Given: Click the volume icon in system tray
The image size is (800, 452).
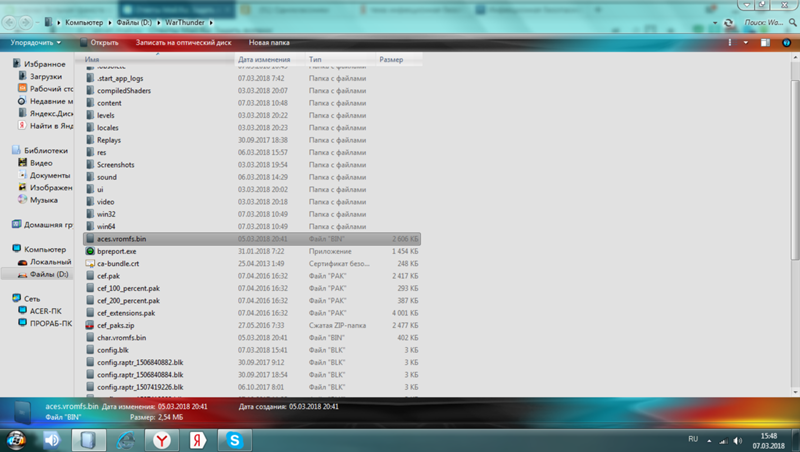Looking at the screenshot, I should [738, 441].
